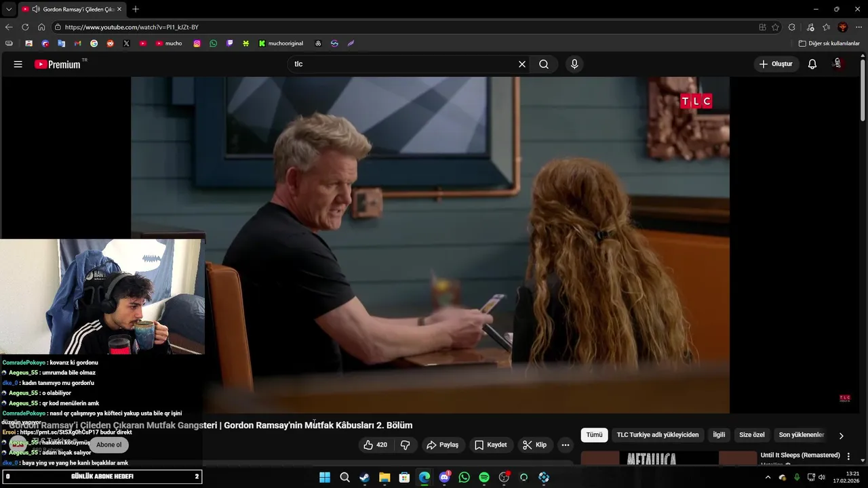Image resolution: width=868 pixels, height=488 pixels.
Task: Add page to favorites star icon
Action: pos(776,27)
